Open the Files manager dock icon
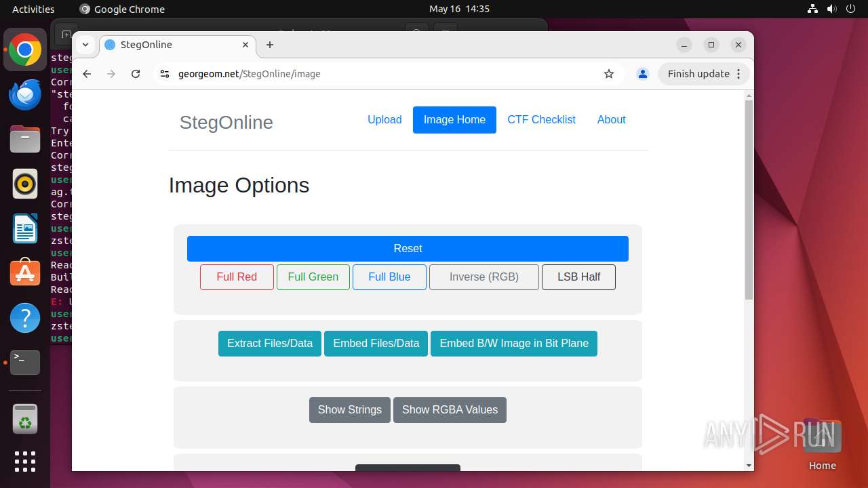Screen dimensions: 868x488 click(25, 139)
